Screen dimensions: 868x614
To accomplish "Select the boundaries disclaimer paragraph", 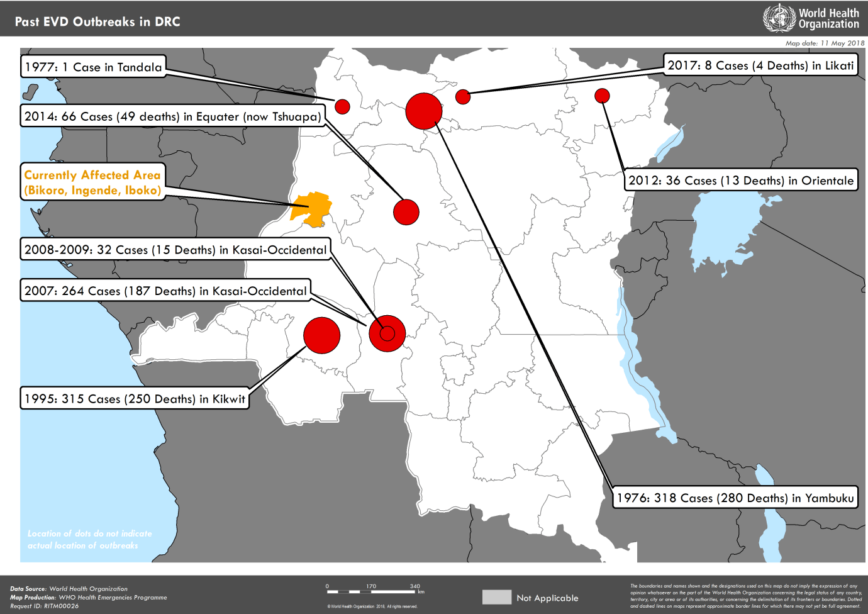I will (x=746, y=596).
